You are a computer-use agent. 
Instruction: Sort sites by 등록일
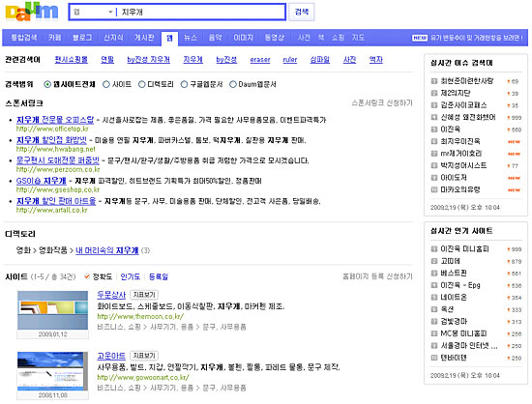coord(159,276)
